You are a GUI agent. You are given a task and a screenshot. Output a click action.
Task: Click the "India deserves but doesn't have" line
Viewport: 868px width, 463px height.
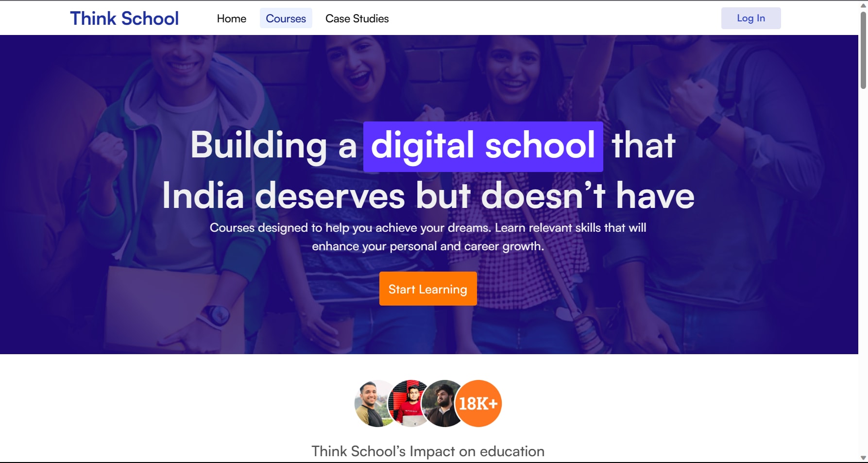428,196
